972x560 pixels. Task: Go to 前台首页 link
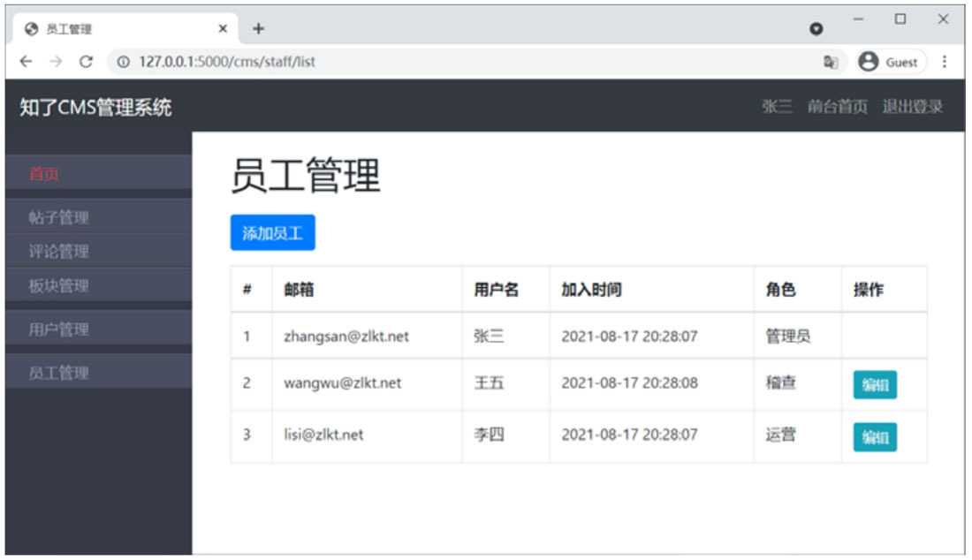point(837,107)
